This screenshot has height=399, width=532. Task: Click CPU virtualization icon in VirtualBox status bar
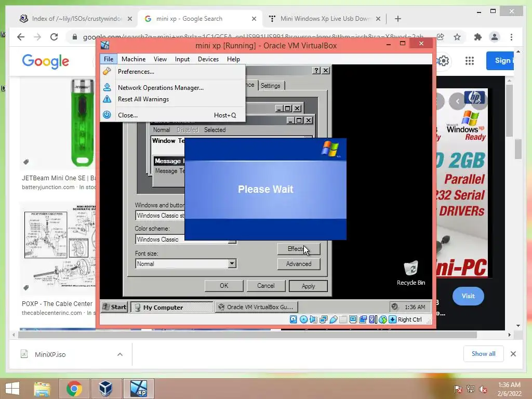tap(373, 320)
